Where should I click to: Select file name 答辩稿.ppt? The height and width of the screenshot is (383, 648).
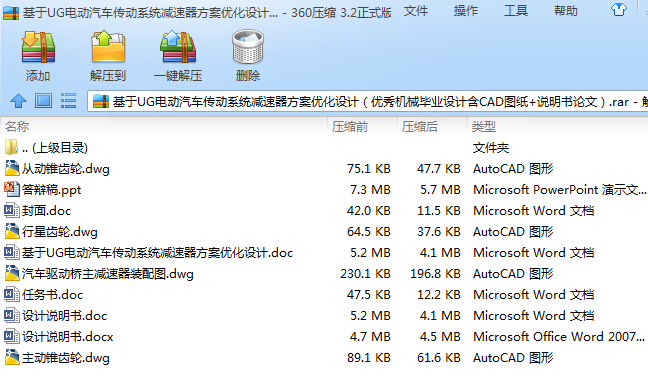[52, 190]
